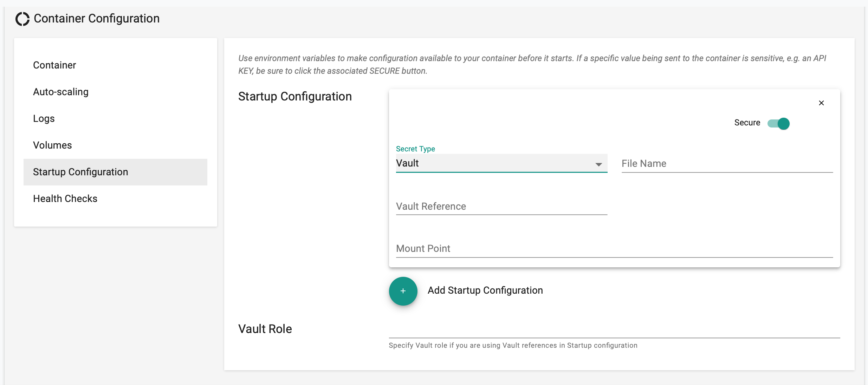Navigate to the Auto-scaling section
868x385 pixels.
click(60, 92)
